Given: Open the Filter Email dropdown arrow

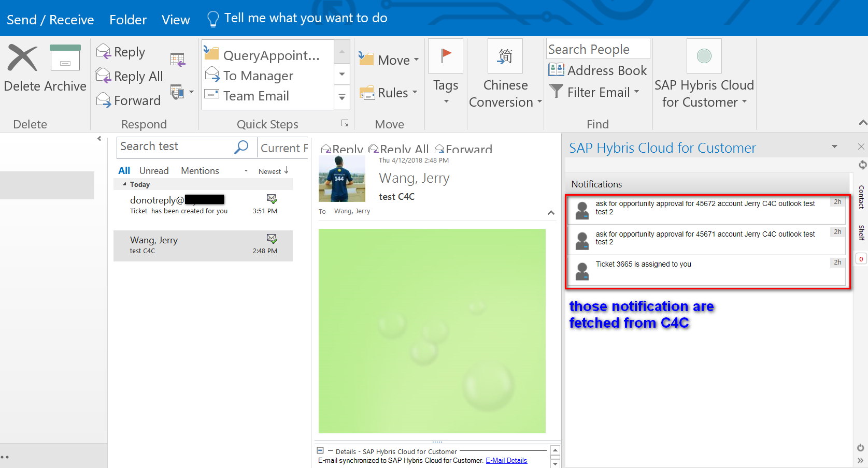Looking at the screenshot, I should 636,92.
